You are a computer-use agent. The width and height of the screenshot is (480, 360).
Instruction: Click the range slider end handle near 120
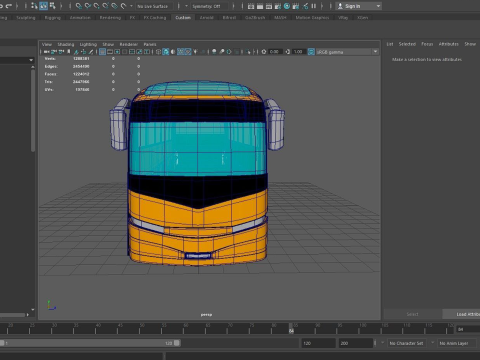177,343
